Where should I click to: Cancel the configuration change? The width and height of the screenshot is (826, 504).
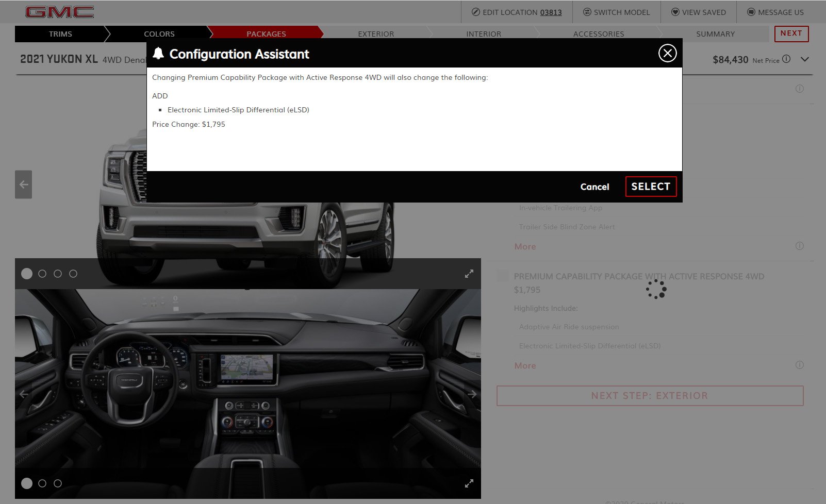coord(594,187)
